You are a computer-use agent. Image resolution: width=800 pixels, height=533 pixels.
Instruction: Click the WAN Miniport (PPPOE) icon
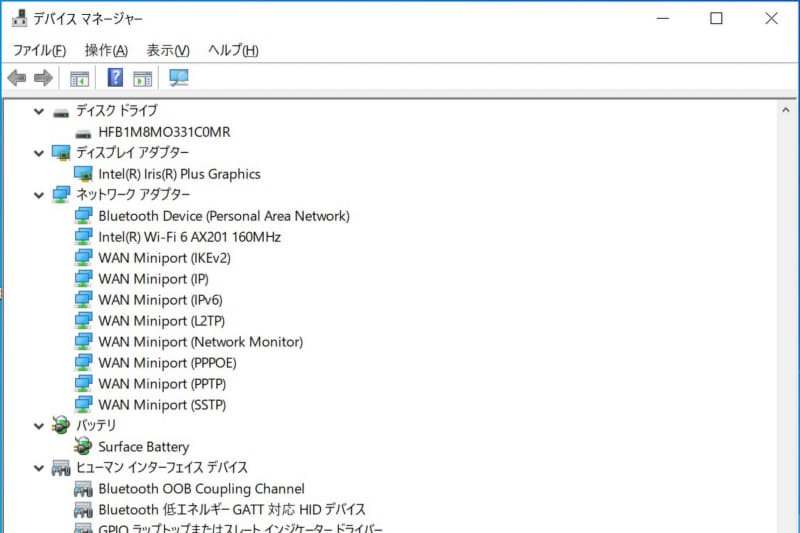pos(84,363)
